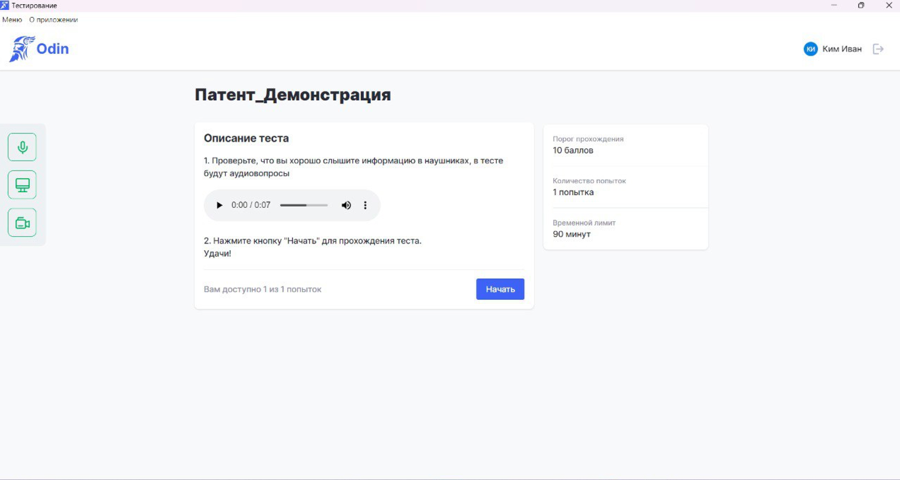Image resolution: width=900 pixels, height=480 pixels.
Task: Click the audio player progress slider
Action: 303,205
